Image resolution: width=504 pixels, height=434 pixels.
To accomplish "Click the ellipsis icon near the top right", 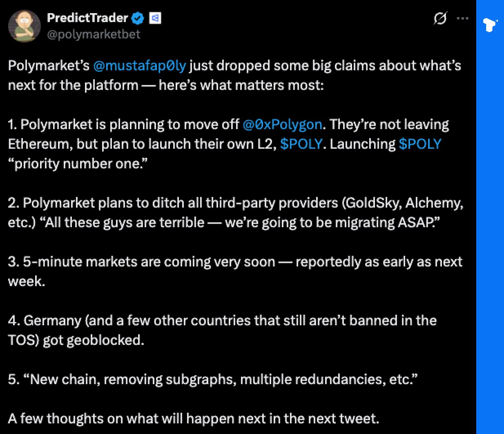I will (x=463, y=18).
